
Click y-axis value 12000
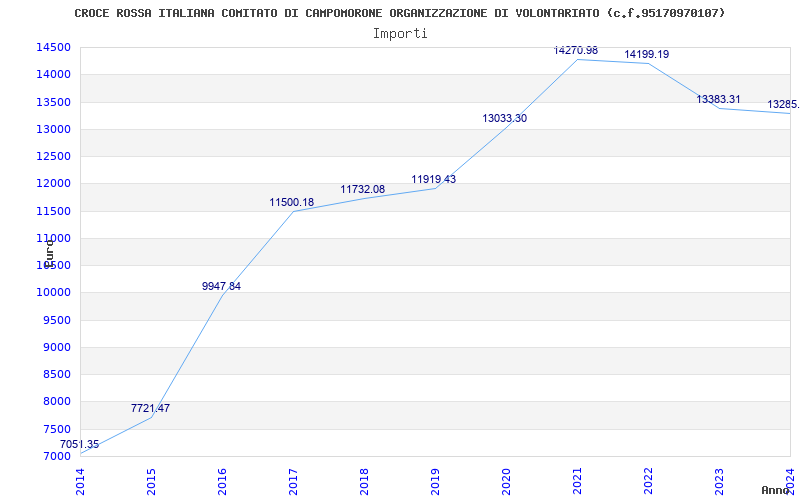53,184
